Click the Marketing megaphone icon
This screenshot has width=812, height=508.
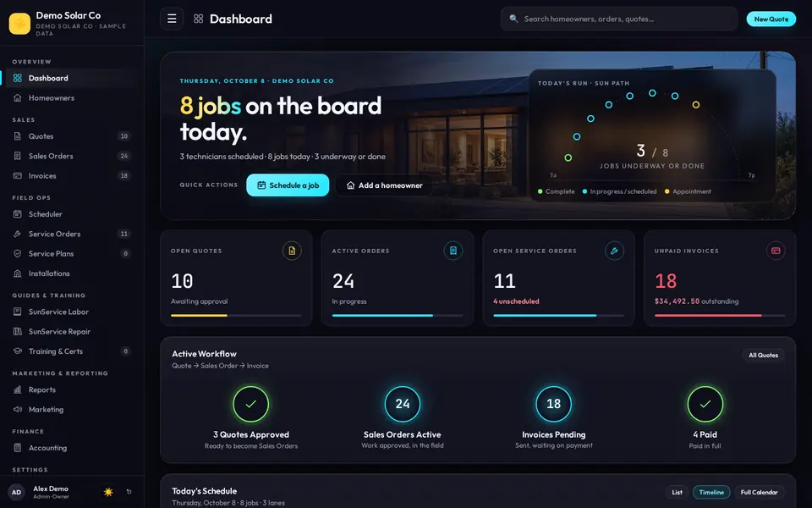[18, 409]
